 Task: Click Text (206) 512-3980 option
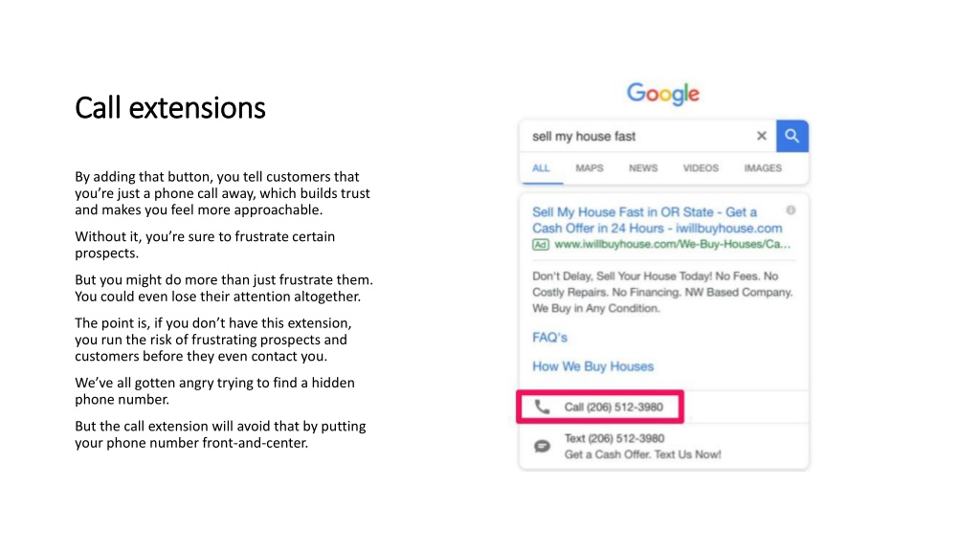point(613,438)
